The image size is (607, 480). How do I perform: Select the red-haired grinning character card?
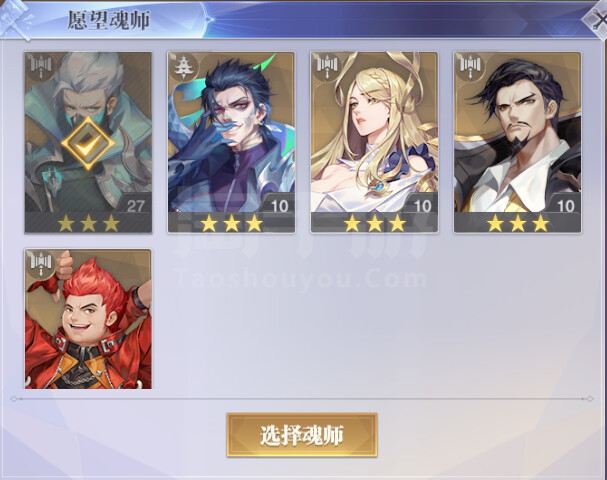coord(88,319)
